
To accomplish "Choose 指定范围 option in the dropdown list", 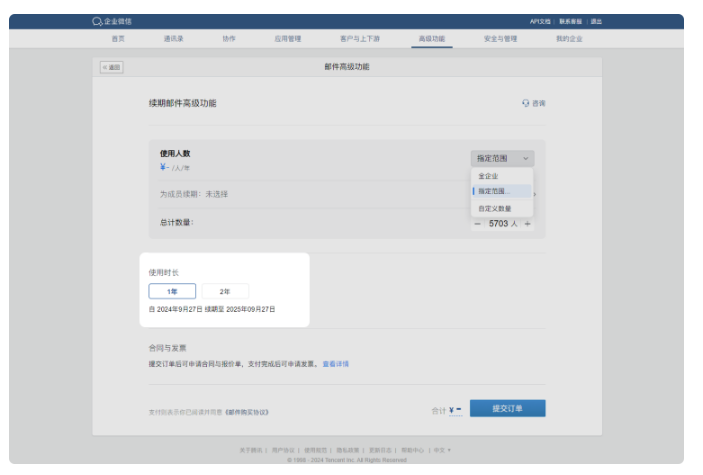I will pyautogui.click(x=494, y=191).
